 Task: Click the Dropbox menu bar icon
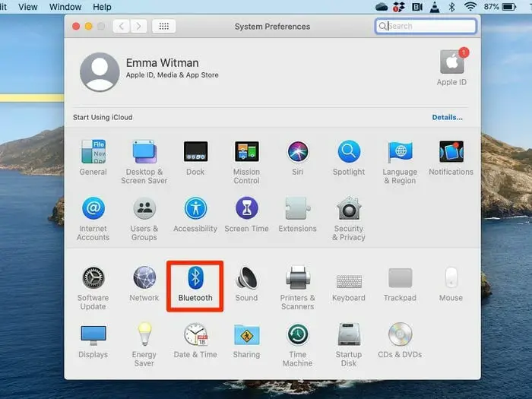(x=399, y=7)
